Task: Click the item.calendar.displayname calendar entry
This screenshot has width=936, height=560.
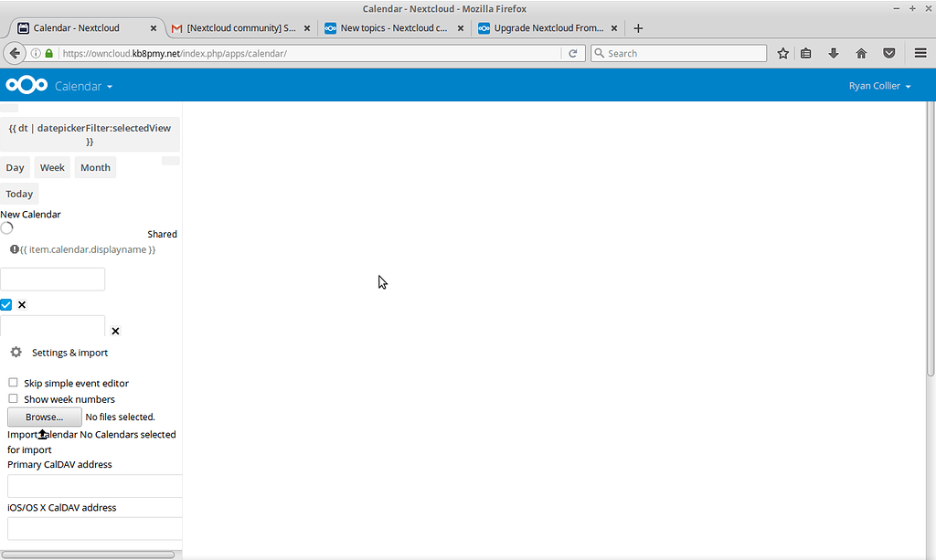Action: click(x=88, y=249)
